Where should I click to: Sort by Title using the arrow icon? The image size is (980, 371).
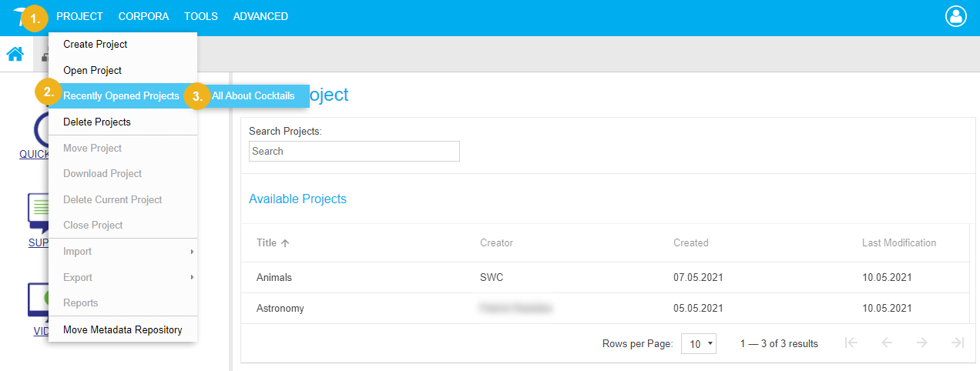[x=285, y=243]
